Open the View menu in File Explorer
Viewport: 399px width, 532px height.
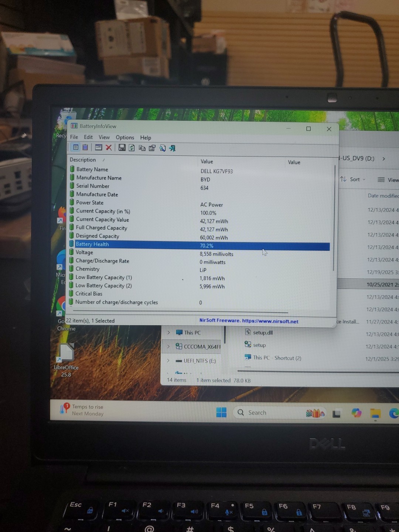click(388, 180)
